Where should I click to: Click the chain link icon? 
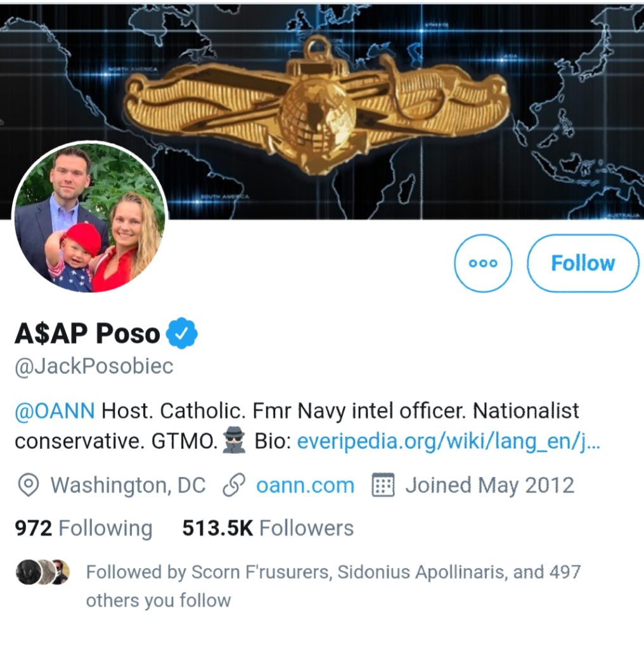pyautogui.click(x=234, y=485)
